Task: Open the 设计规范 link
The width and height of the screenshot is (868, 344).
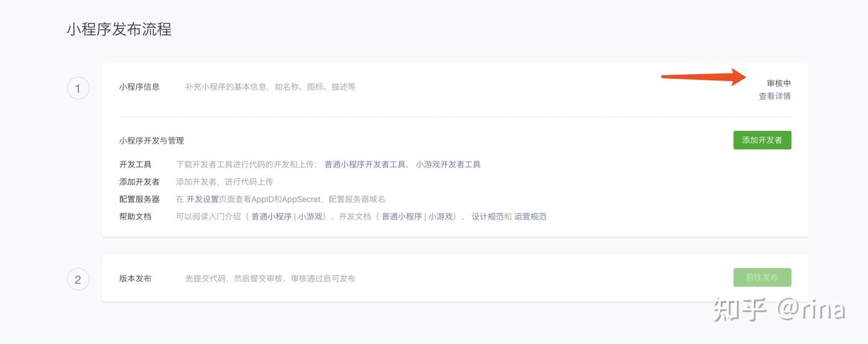Action: [x=487, y=217]
